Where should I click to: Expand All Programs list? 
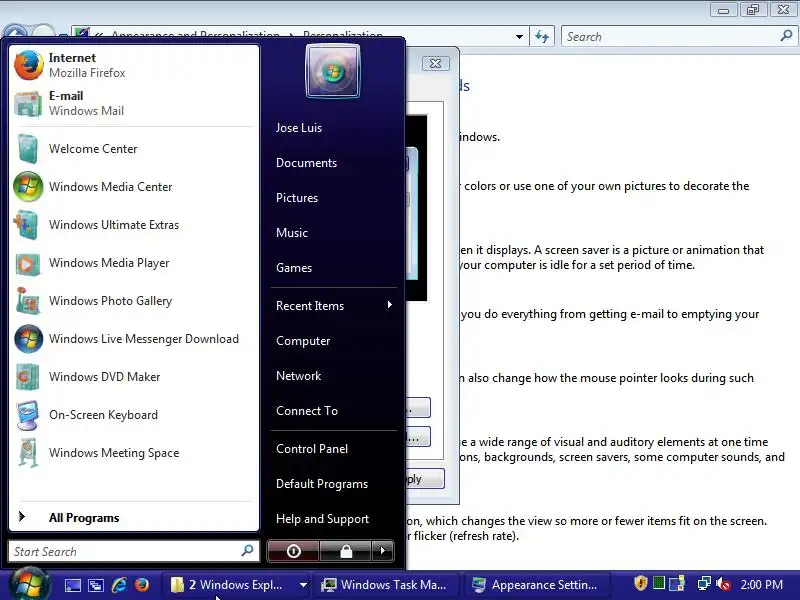coord(134,517)
